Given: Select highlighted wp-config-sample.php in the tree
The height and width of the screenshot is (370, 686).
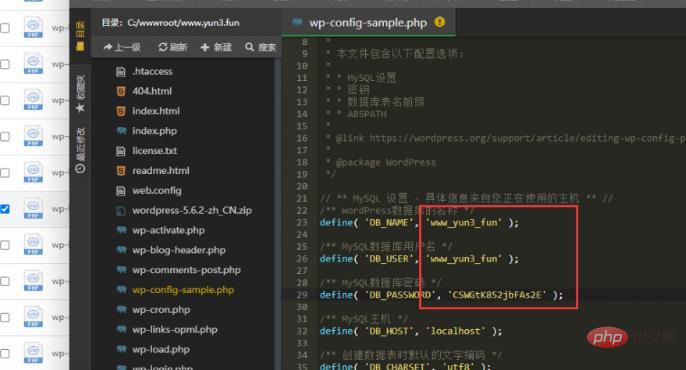Looking at the screenshot, I should (183, 290).
